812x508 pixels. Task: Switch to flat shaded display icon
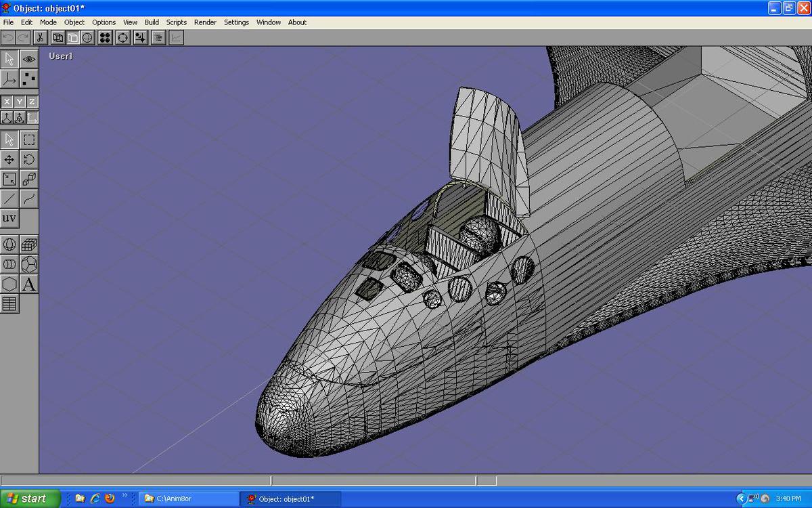[73, 38]
